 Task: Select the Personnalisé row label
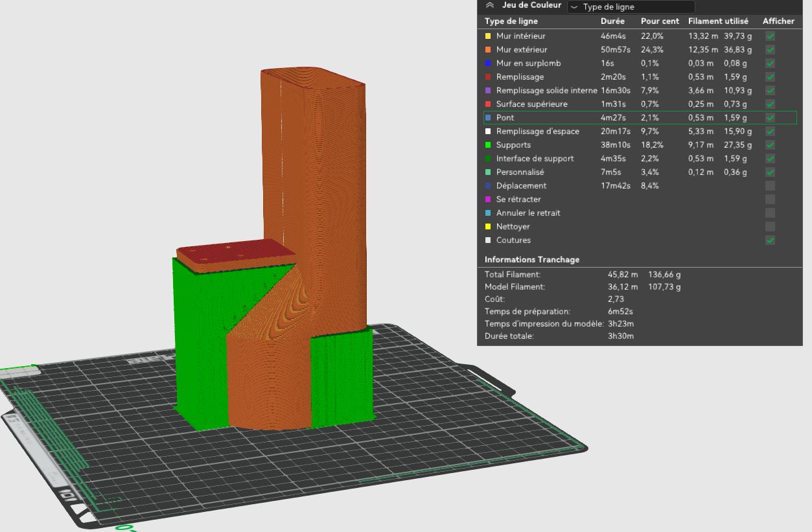coord(520,172)
